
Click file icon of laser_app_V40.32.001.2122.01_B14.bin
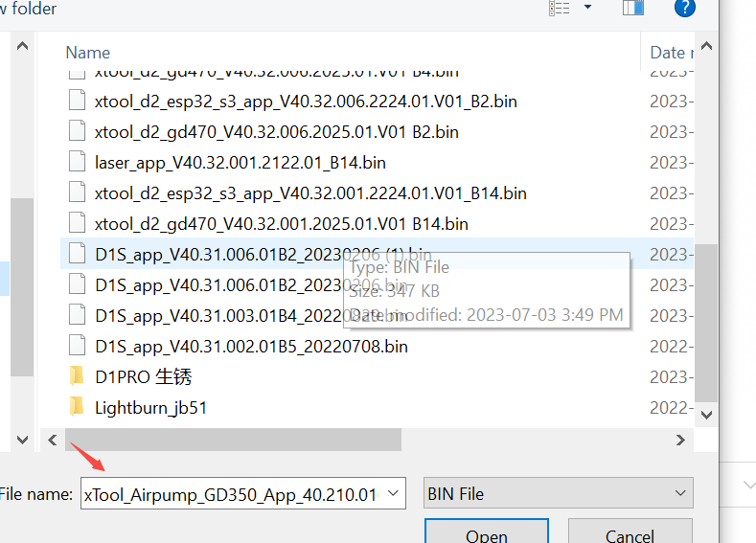tap(78, 162)
